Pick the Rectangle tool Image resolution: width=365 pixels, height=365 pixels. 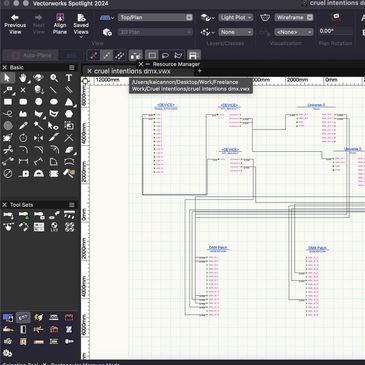coord(8,102)
